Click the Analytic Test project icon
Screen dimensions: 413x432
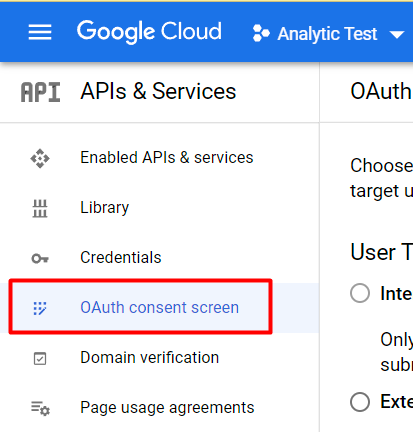pyautogui.click(x=261, y=33)
